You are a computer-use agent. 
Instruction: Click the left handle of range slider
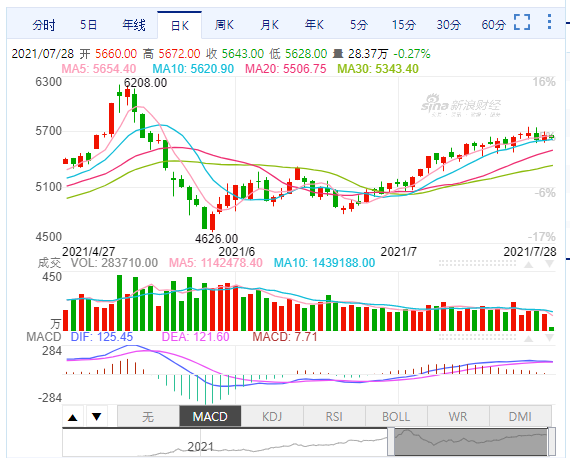tap(391, 442)
